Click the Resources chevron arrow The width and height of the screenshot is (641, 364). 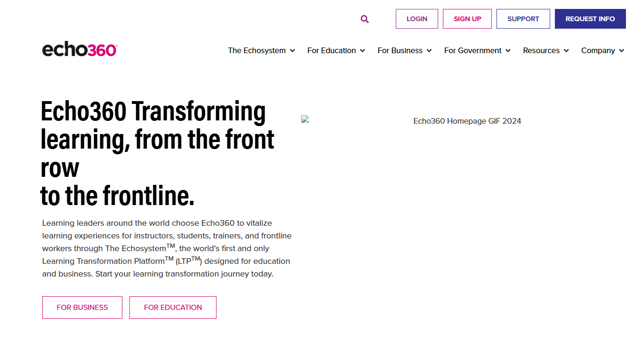click(x=566, y=51)
